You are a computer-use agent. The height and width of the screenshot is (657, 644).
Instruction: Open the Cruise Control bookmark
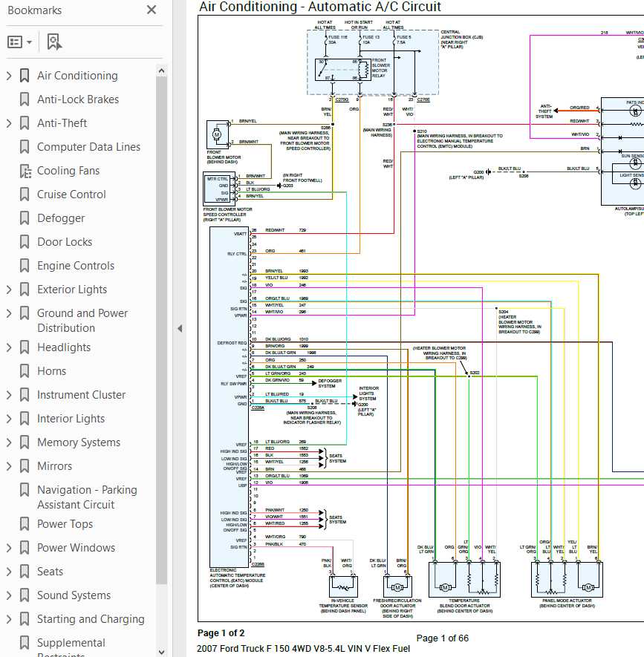72,195
